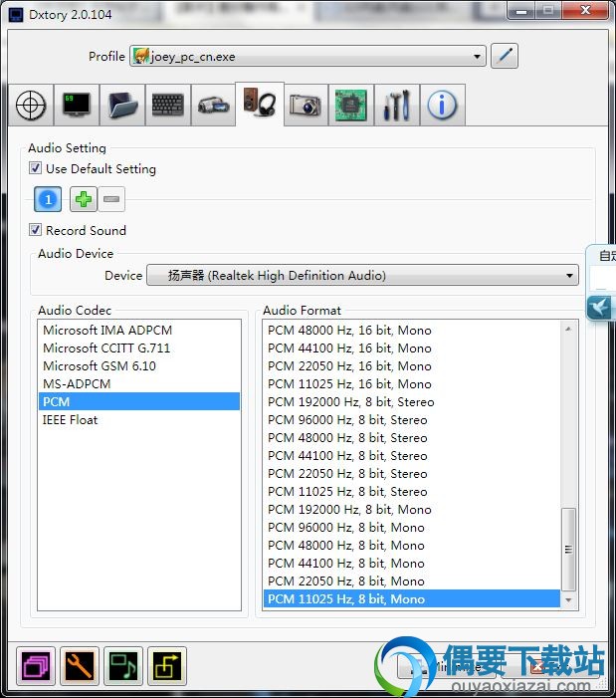616x698 pixels.
Task: Add an audio stream with green plus
Action: click(84, 199)
